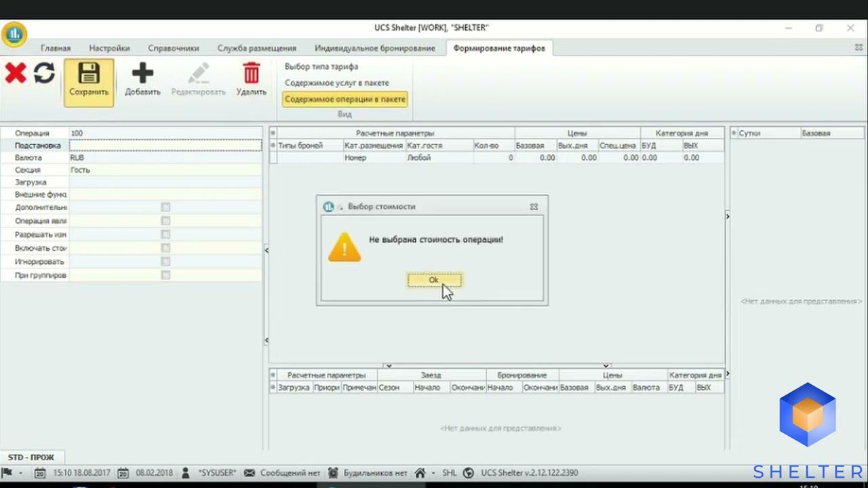Click the right splitter arrow near Сутки panel
868x488 pixels.
tap(728, 216)
